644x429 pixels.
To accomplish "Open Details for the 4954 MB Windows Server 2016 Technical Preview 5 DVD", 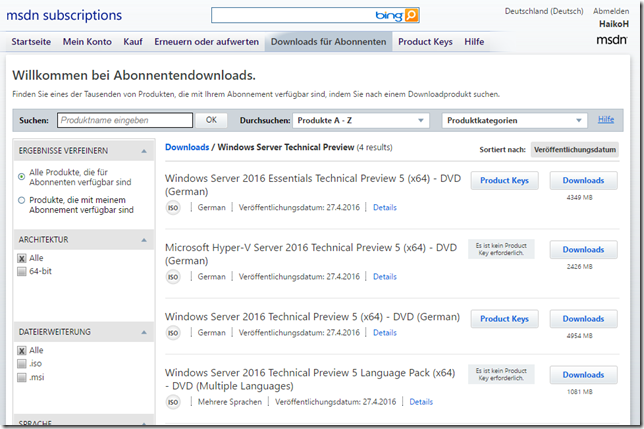I will coord(385,333).
